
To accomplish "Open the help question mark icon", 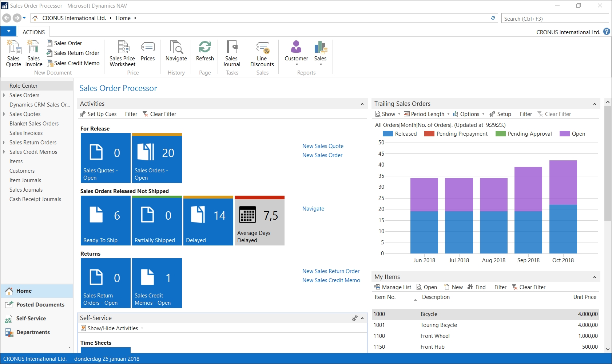I will click(607, 32).
